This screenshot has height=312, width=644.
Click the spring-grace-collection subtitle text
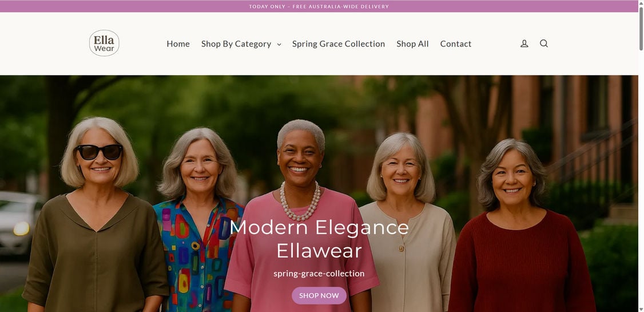[x=319, y=274]
